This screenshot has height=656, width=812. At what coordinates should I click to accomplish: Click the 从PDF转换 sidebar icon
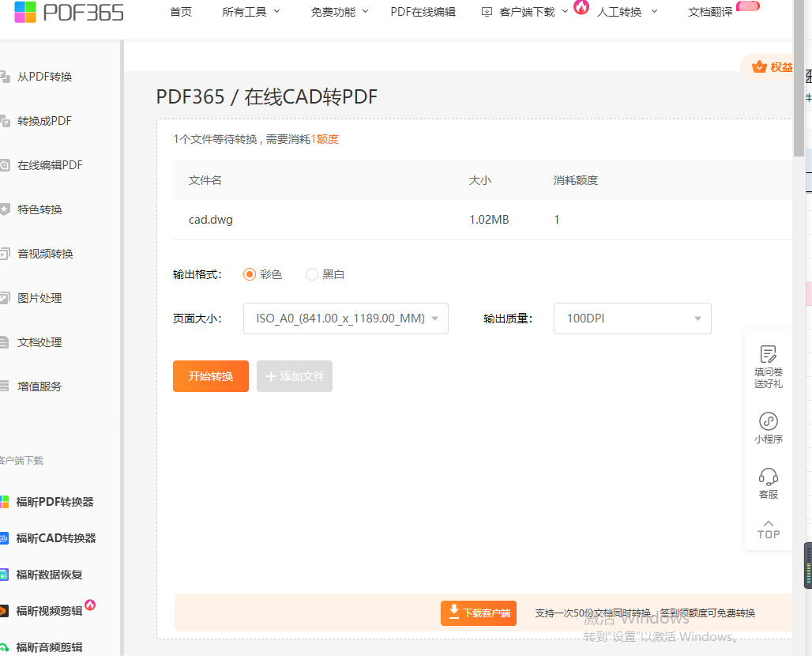[x=5, y=77]
